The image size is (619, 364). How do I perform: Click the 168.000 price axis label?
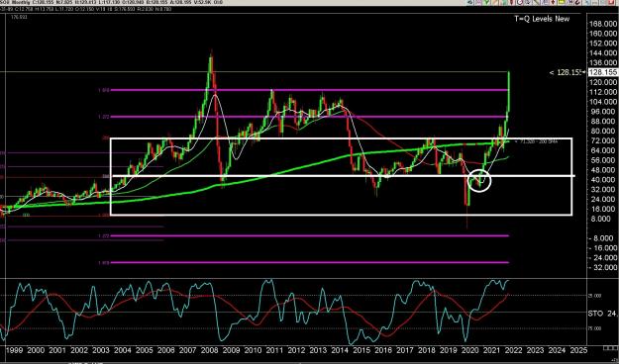click(603, 24)
